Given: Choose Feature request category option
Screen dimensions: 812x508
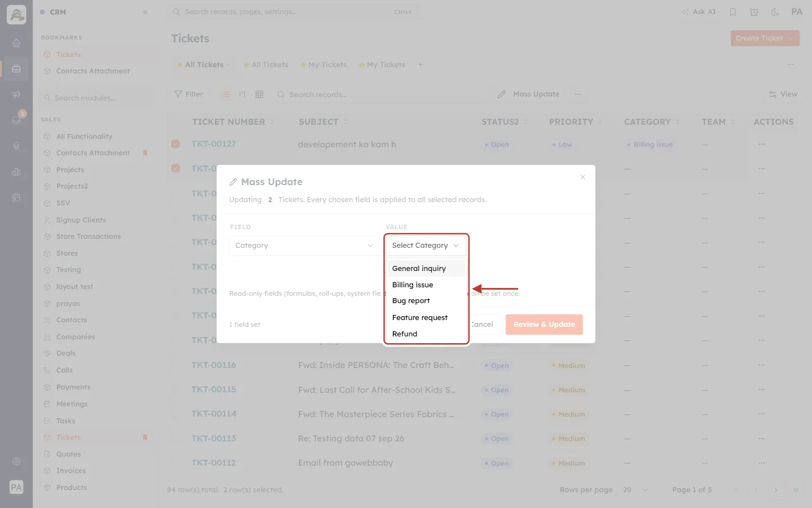Looking at the screenshot, I should 426,318.
